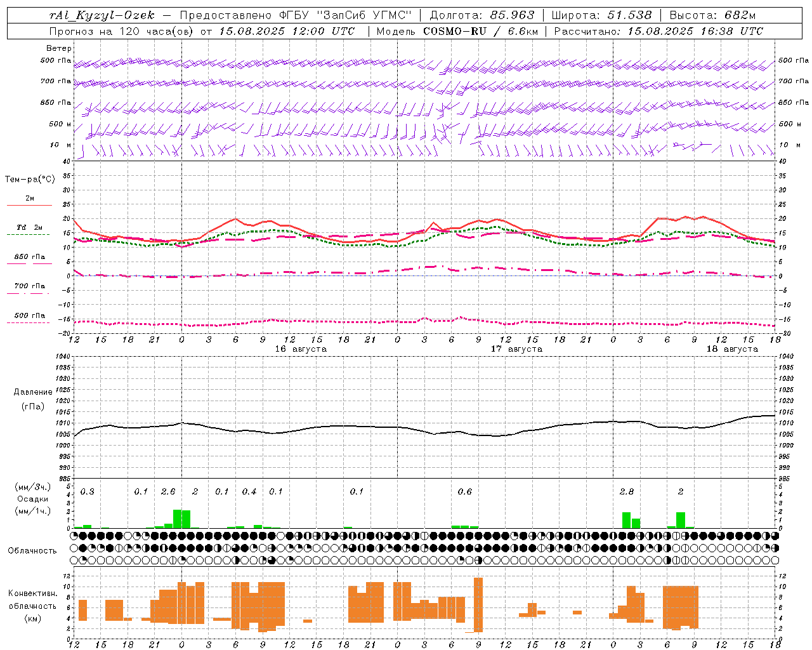Image resolution: width=812 pixels, height=650 pixels.
Task: Click the Конвективн. convective cloud label
Action: (x=32, y=594)
